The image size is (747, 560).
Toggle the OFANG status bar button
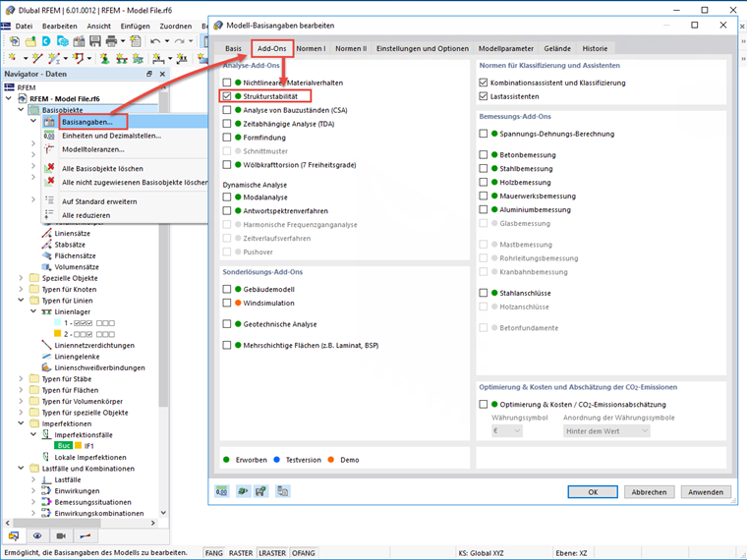304,553
